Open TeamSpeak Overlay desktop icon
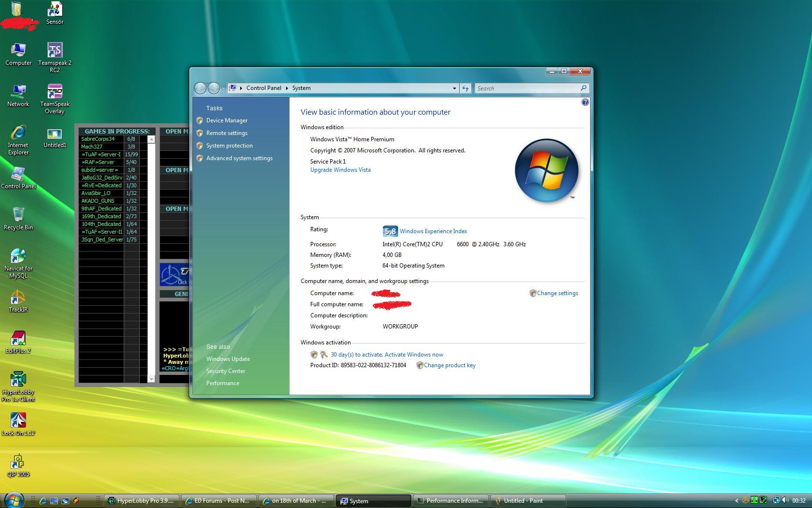This screenshot has height=508, width=812. click(55, 99)
